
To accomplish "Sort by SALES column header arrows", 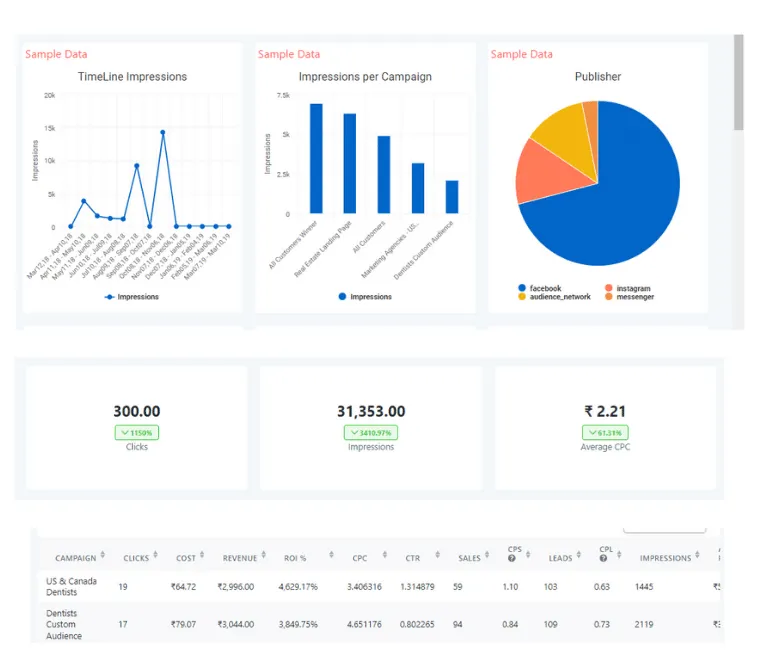I will [487, 554].
